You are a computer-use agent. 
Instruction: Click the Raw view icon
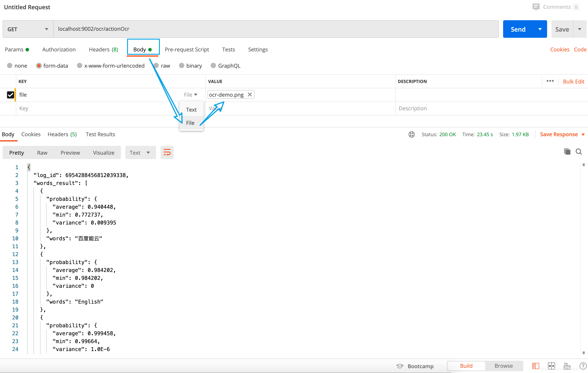pos(42,152)
